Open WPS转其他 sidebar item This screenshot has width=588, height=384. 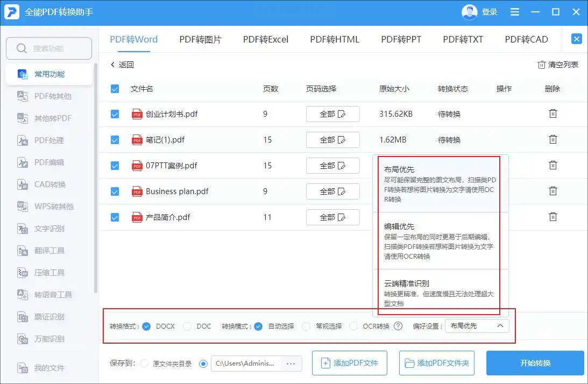49,207
